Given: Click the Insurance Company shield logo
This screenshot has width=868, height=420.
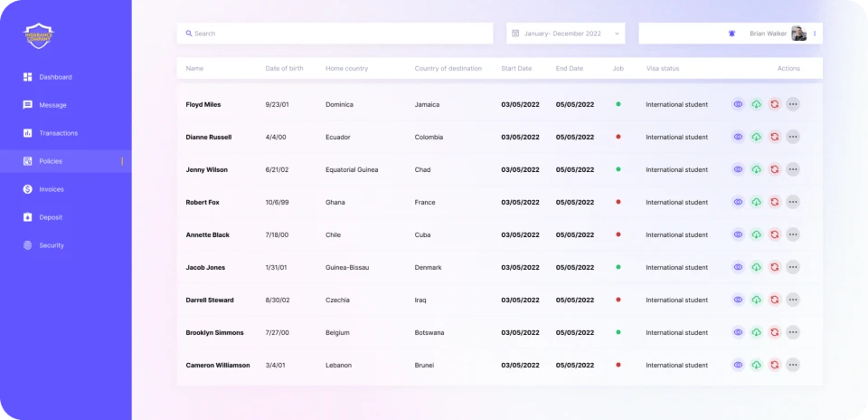Looking at the screenshot, I should click(39, 35).
